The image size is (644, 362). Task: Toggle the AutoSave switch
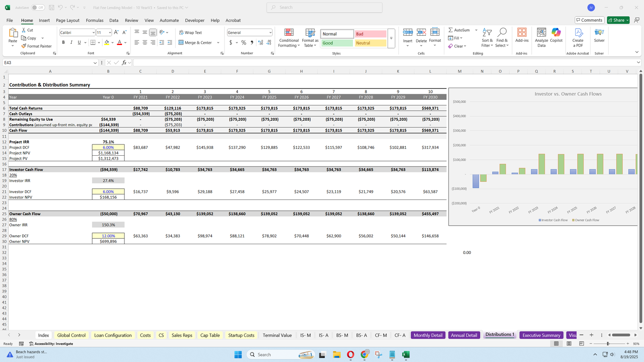point(38,8)
